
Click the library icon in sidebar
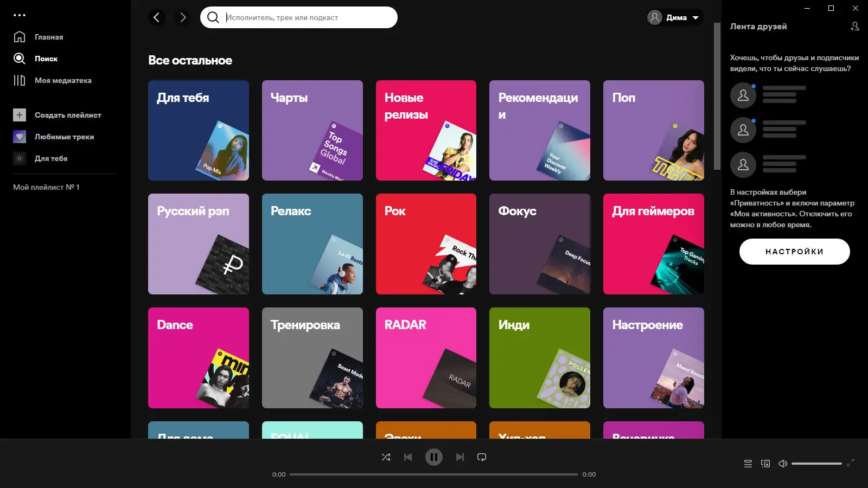click(20, 80)
